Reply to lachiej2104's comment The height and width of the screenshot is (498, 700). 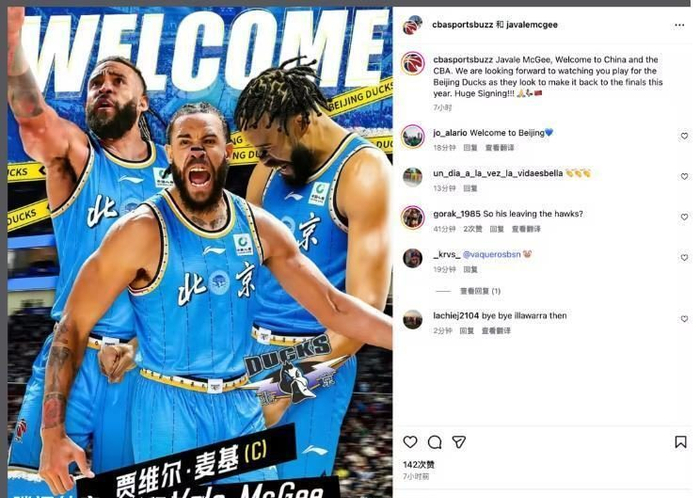[x=467, y=331]
